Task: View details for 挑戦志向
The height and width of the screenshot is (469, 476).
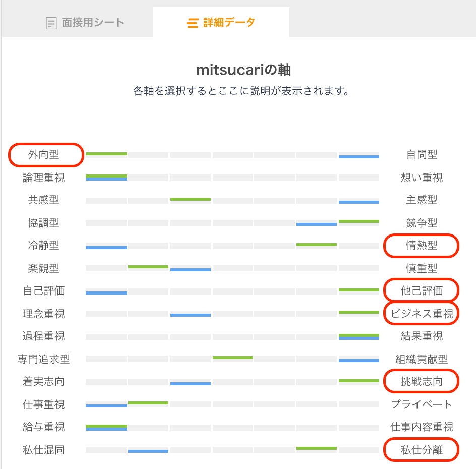Action: point(422,382)
